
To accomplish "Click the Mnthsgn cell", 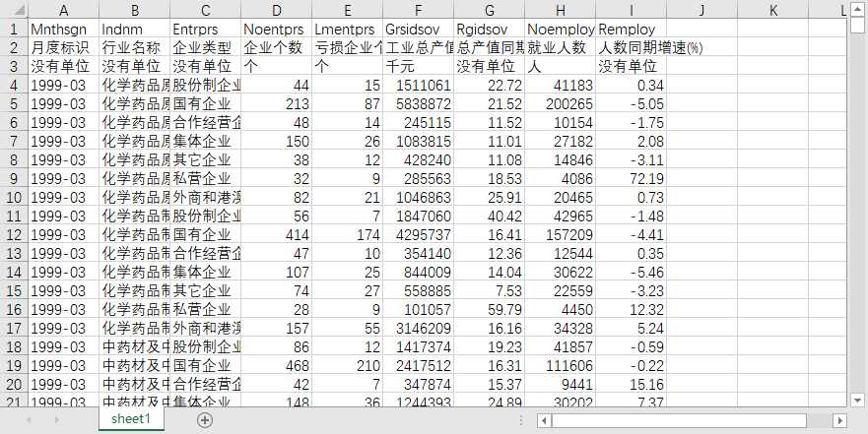I will tap(64, 29).
